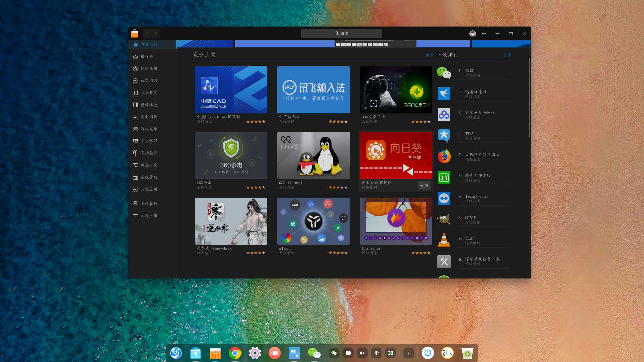Click the GIMP icon in ranking
The width and height of the screenshot is (644, 362).
(x=444, y=219)
